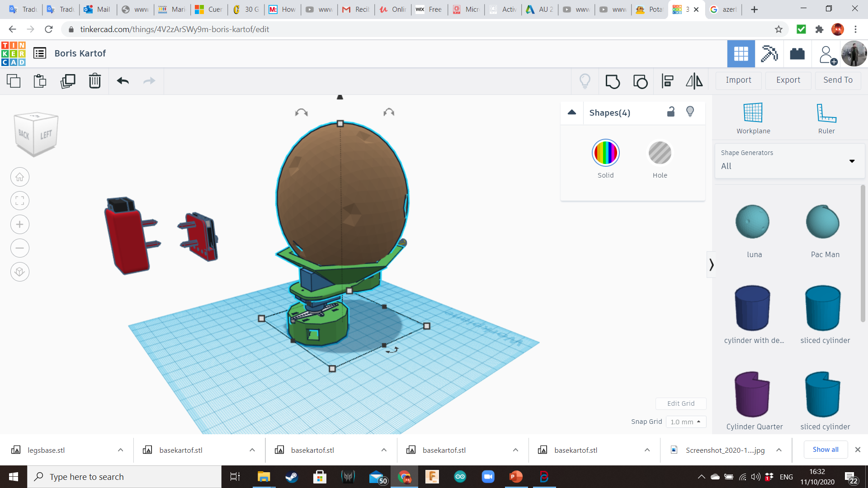This screenshot has width=868, height=488.
Task: Open the Export menu
Action: [788, 80]
